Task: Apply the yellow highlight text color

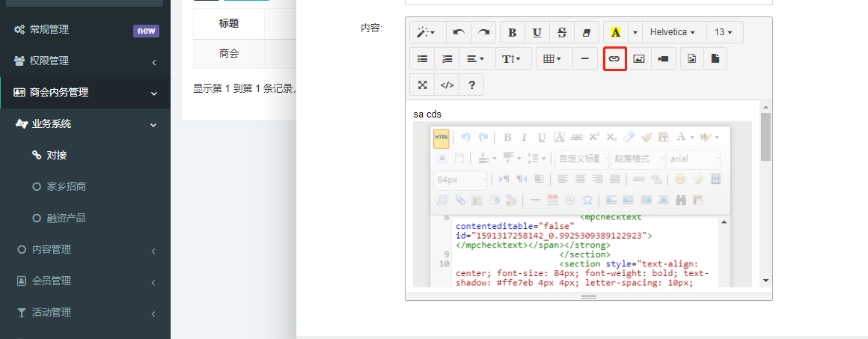Action: (615, 32)
